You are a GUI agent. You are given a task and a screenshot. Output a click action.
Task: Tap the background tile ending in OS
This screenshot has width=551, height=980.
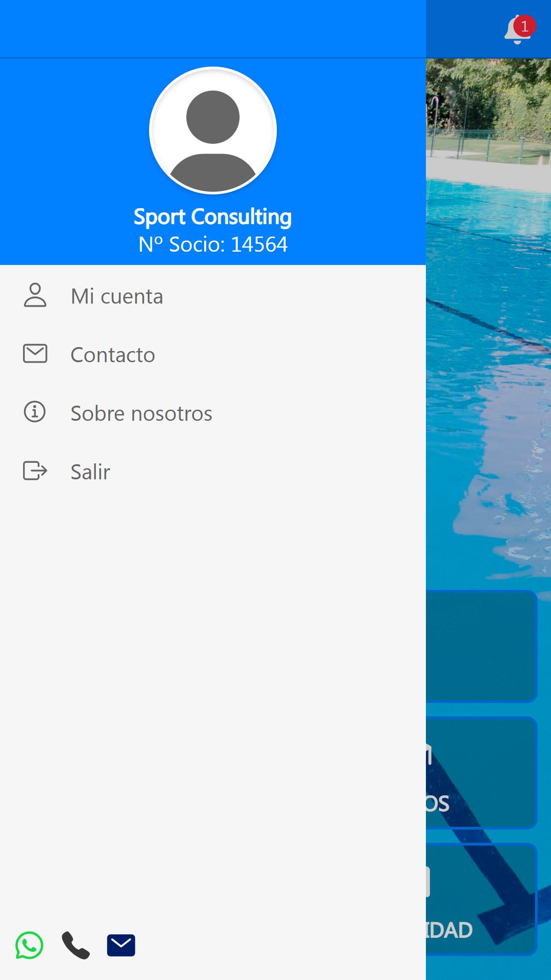482,773
